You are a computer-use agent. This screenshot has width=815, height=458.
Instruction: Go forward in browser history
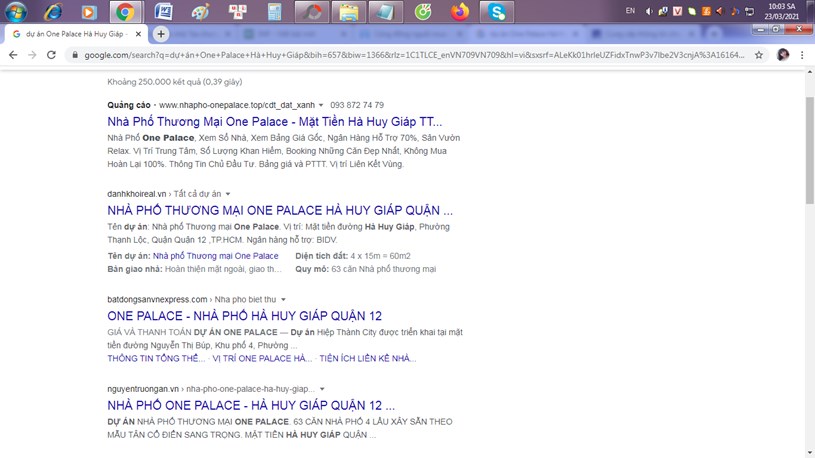[x=32, y=55]
